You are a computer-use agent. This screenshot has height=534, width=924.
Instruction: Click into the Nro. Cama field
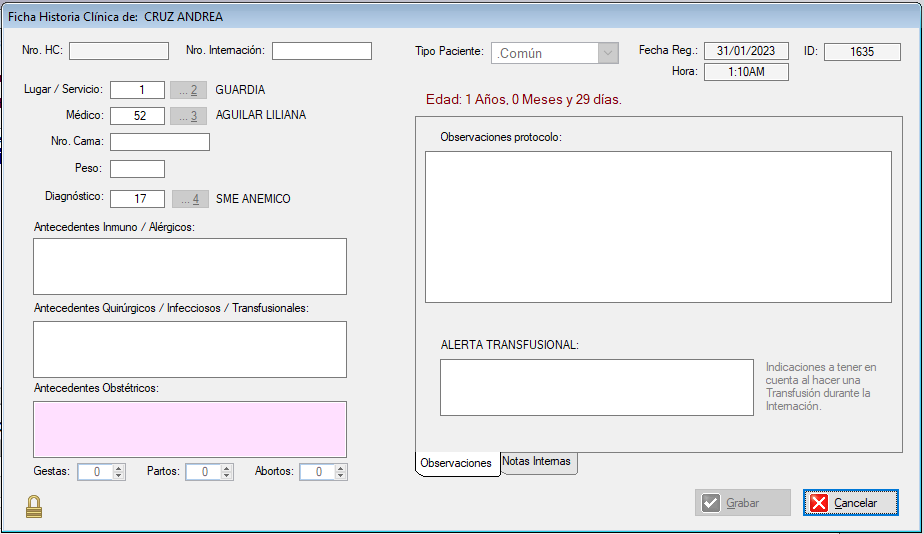click(160, 142)
